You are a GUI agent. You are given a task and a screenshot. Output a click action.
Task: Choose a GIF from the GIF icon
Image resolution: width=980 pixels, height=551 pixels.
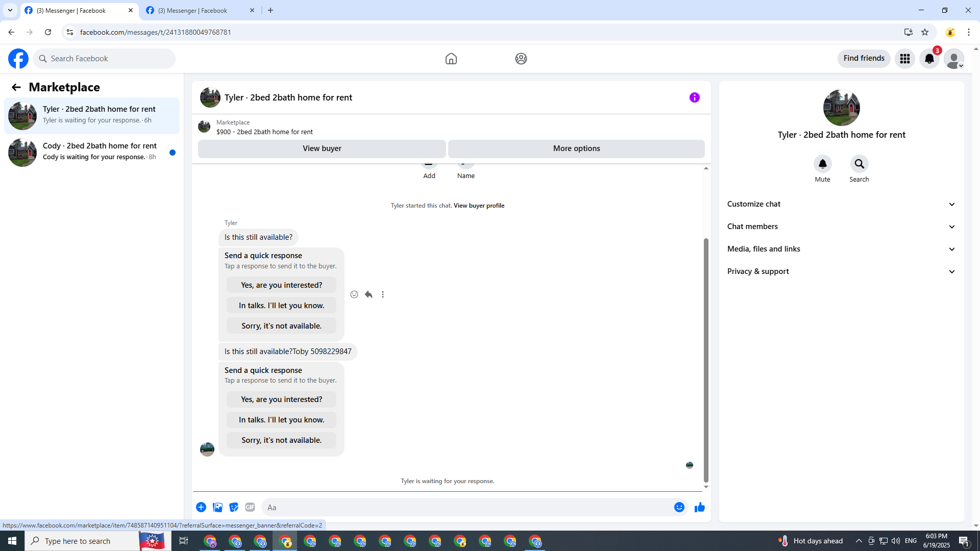click(x=250, y=507)
